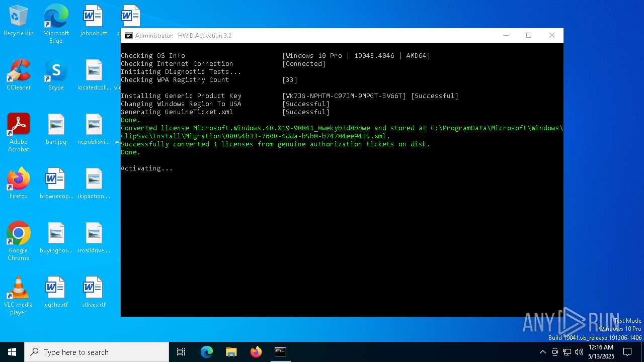
Task: Maximize the HWID Activation console window
Action: (x=529, y=36)
